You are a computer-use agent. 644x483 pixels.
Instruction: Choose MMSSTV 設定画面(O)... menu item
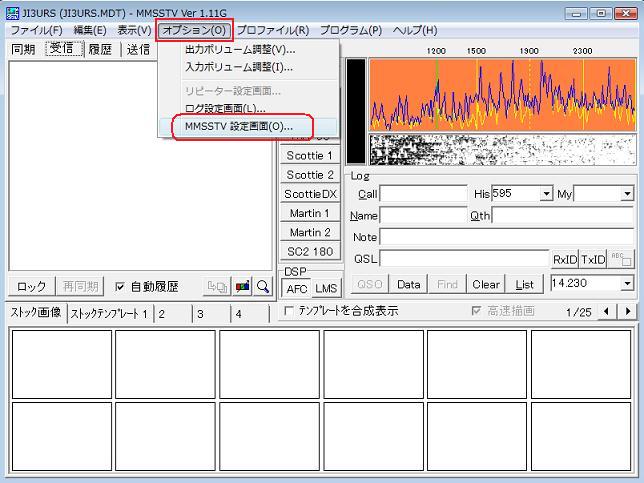248,126
